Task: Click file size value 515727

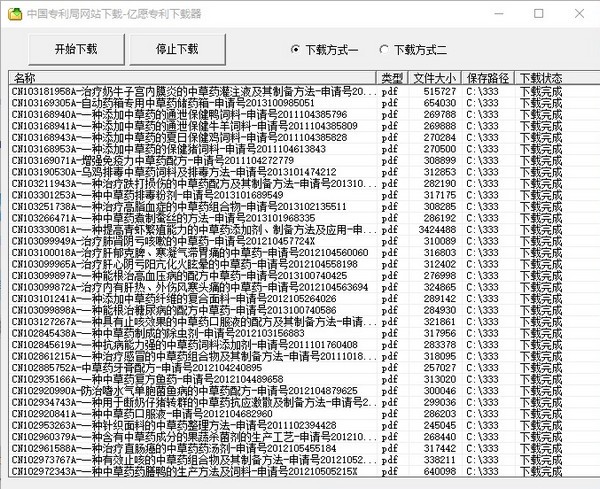Action: coord(440,91)
